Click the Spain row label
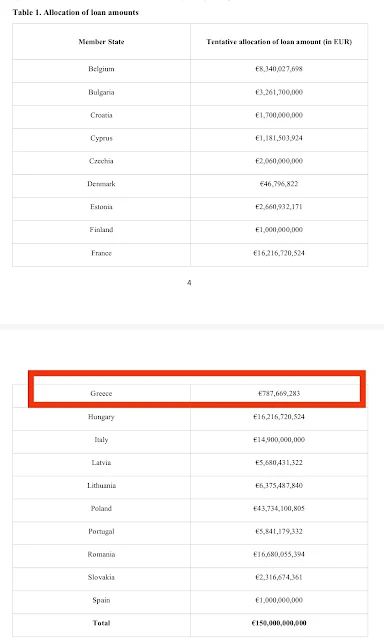The image size is (384, 640). coord(101,600)
